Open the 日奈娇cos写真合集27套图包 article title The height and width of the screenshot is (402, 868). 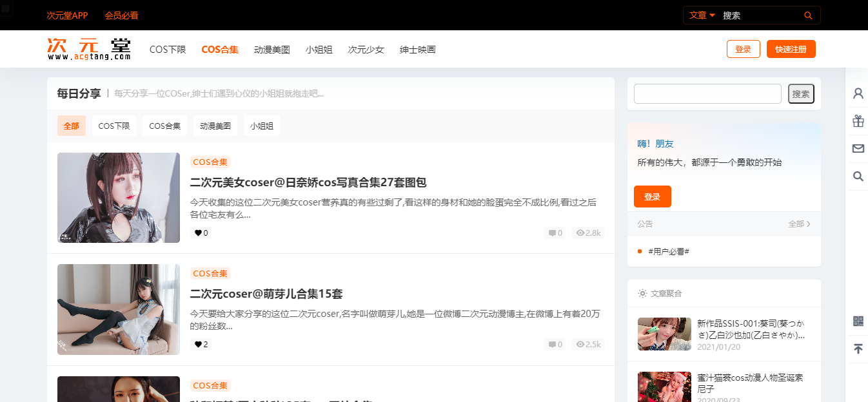click(x=308, y=182)
